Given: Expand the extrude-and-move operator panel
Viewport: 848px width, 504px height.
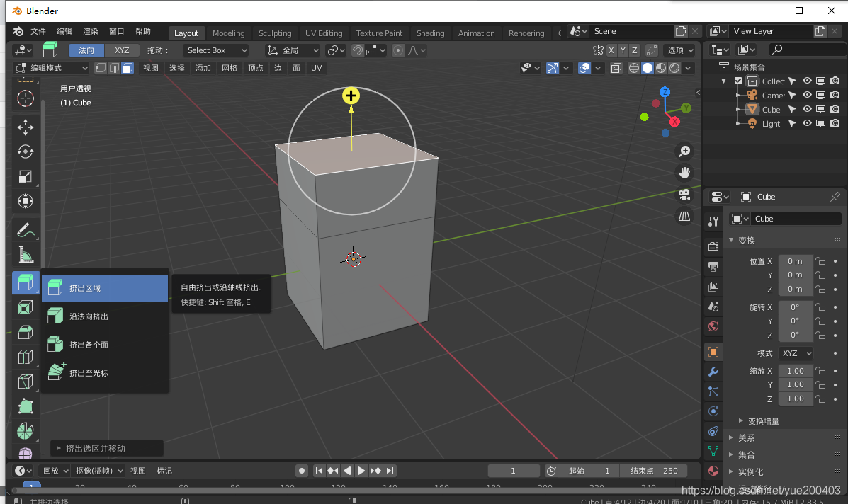Looking at the screenshot, I should (x=106, y=448).
